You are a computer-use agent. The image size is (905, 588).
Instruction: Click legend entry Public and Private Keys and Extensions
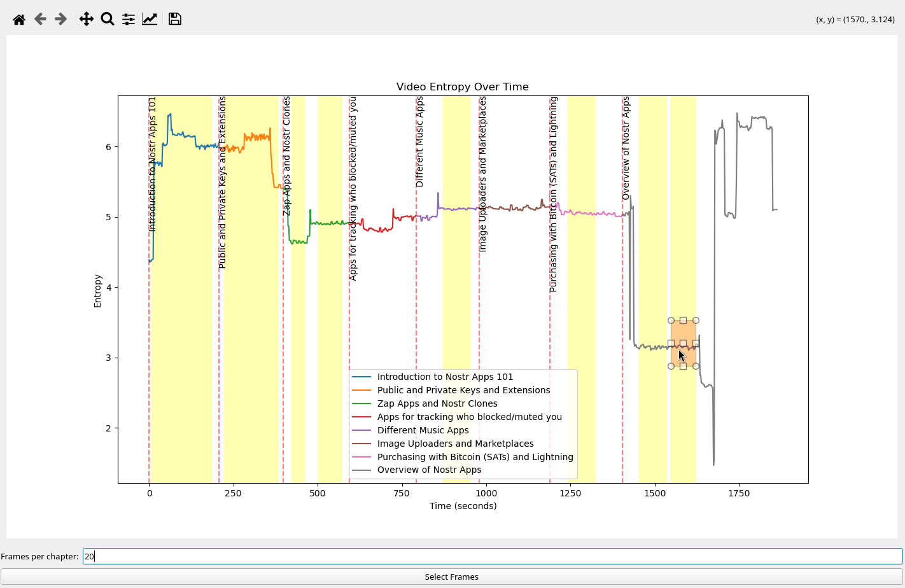tap(463, 390)
